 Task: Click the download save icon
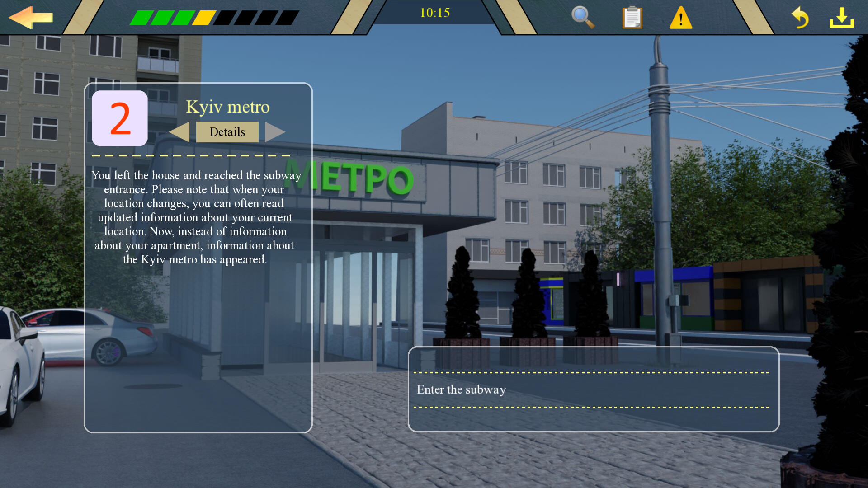point(841,18)
